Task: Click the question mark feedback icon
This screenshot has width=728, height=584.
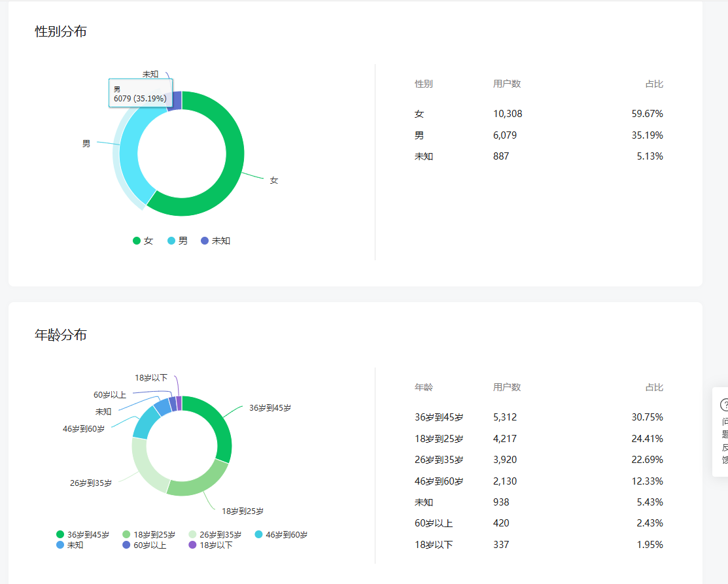Action: click(723, 405)
